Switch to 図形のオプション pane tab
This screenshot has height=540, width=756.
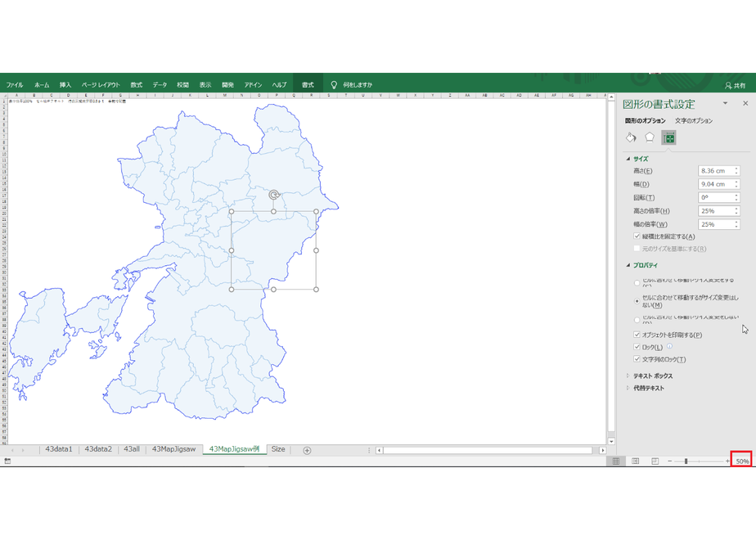tap(645, 120)
